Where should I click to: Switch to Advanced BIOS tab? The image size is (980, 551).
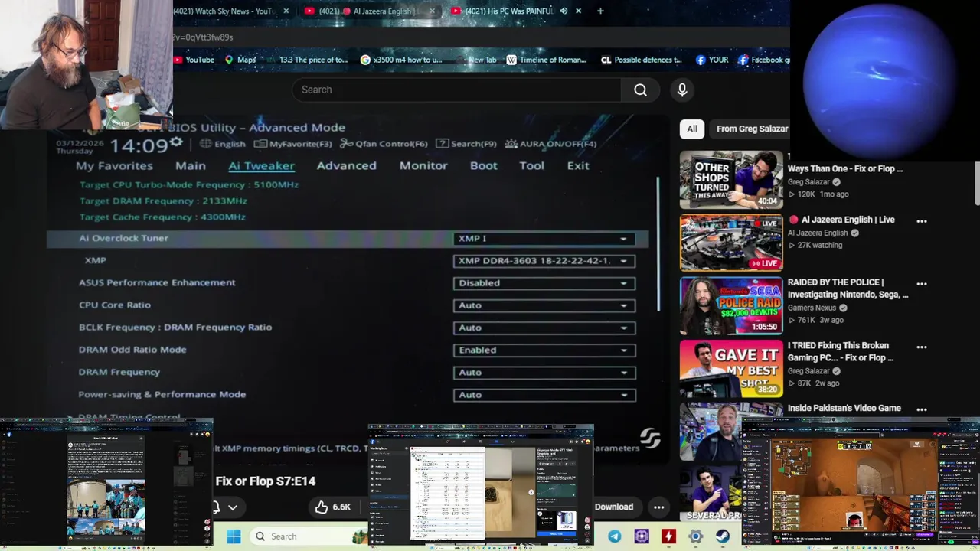(346, 165)
